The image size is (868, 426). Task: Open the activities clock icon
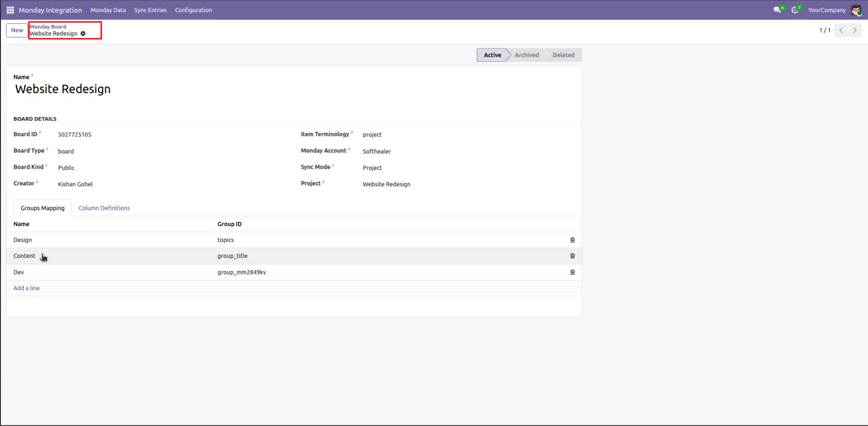pyautogui.click(x=796, y=10)
